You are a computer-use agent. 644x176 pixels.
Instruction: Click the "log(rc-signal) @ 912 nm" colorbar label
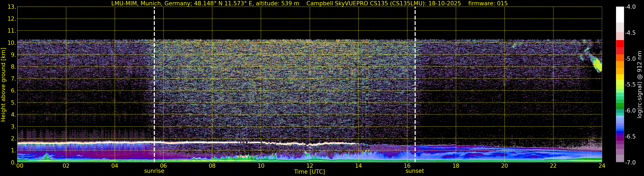click(x=640, y=85)
